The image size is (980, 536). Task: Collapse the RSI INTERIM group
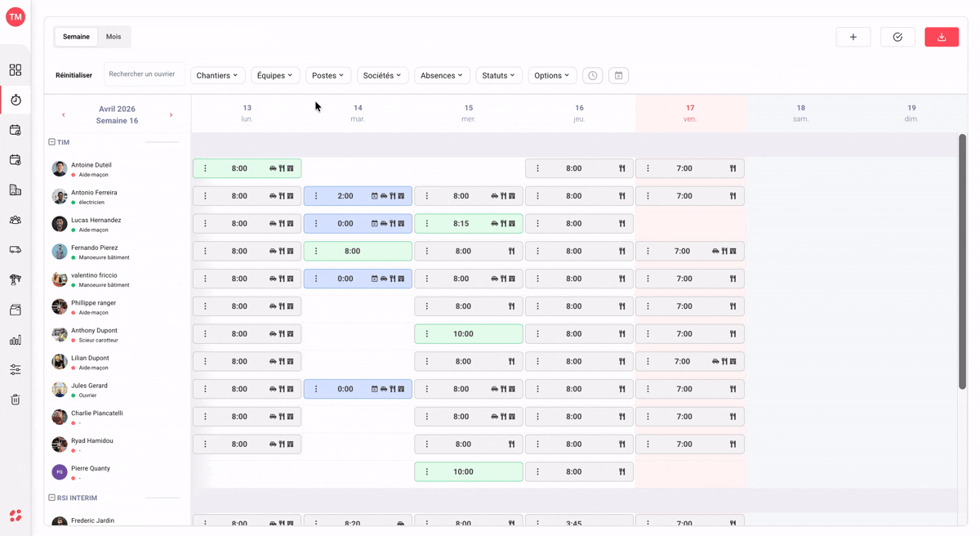(x=51, y=498)
